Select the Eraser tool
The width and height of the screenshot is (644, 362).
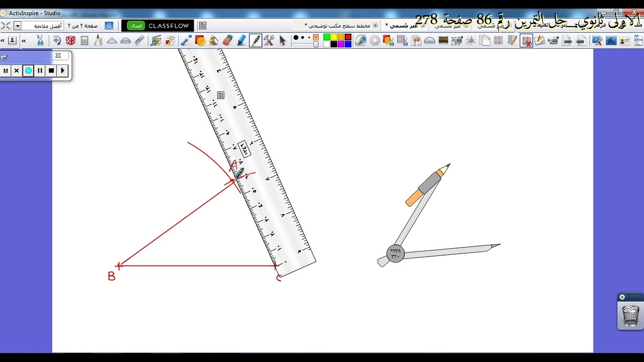[227, 40]
